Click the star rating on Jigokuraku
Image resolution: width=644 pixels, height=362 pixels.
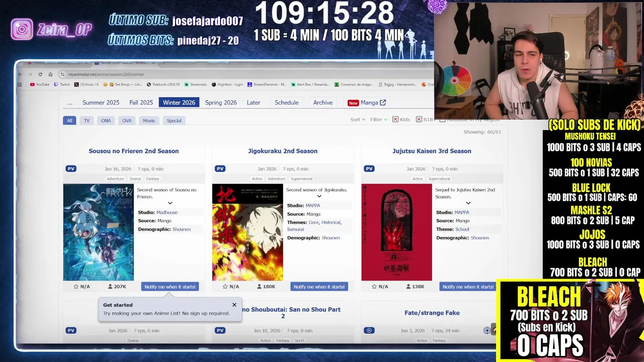(x=230, y=287)
